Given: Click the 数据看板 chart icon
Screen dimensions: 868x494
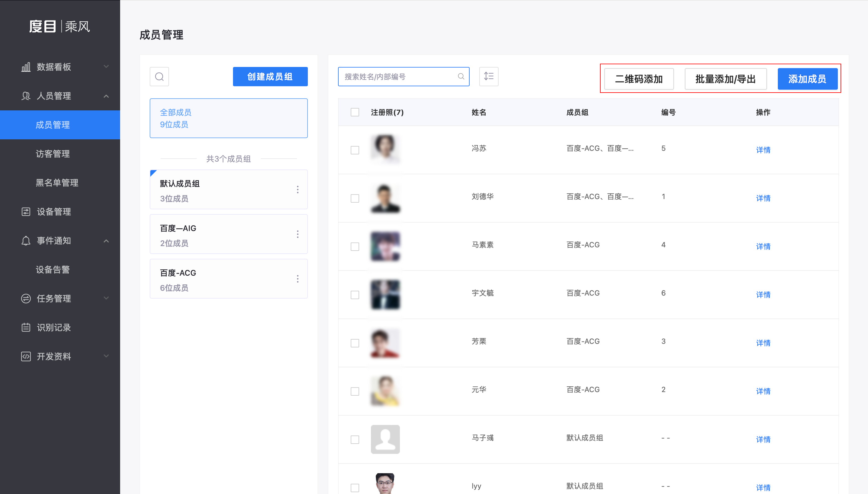Looking at the screenshot, I should coord(26,67).
